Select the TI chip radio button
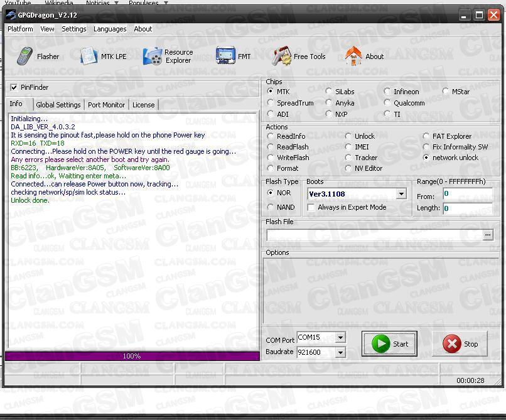Image resolution: width=506 pixels, height=420 pixels. point(387,114)
